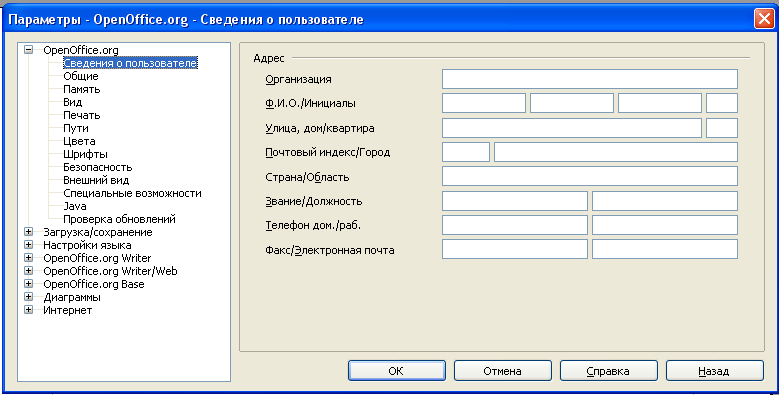Select the Диаграммы tree label
779x395 pixels.
(72, 297)
